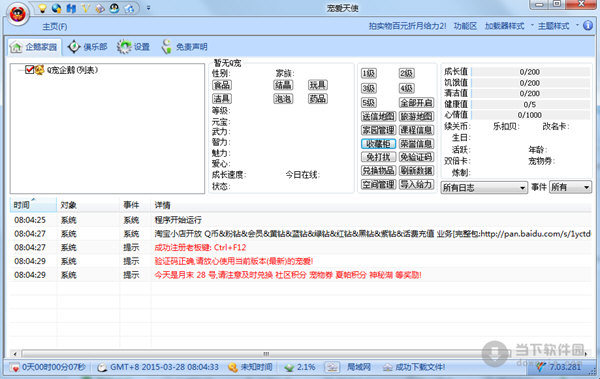This screenshot has height=379, width=600.
Task: Click the horizontal scrollbar thumb under the log
Action: pyautogui.click(x=266, y=354)
